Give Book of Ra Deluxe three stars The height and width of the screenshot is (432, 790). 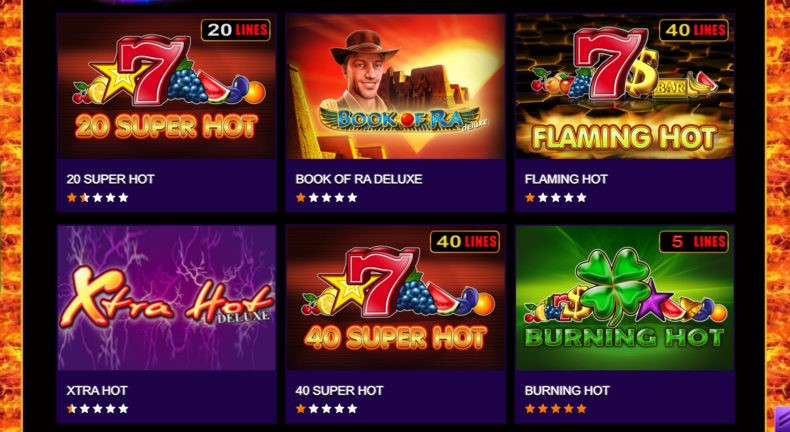(x=326, y=198)
